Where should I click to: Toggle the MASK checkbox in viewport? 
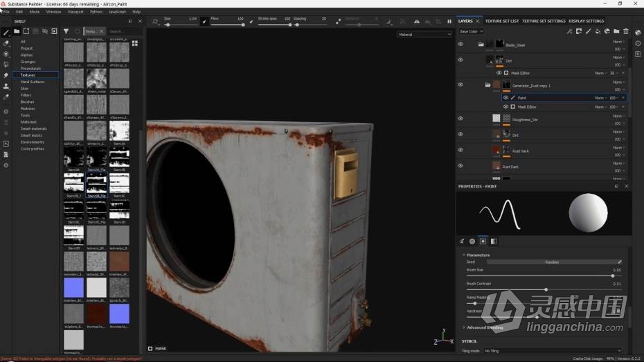tap(150, 348)
